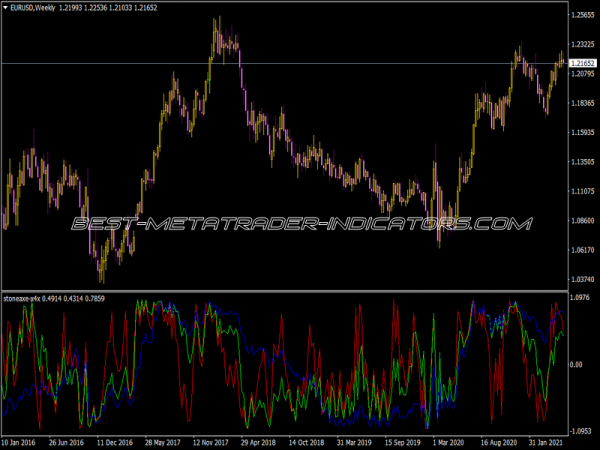Click the 1.0976 indicator scale maximum
The image size is (600, 450).
point(581,300)
